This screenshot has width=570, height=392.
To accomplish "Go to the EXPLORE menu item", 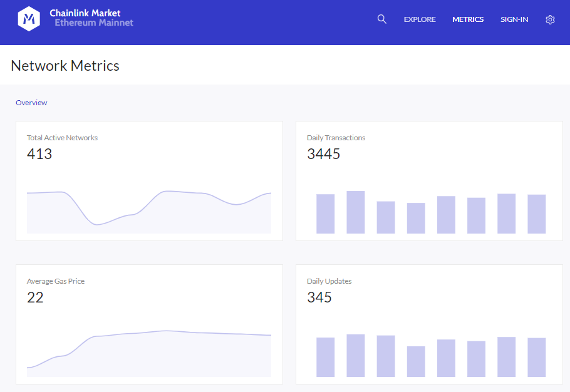I will [x=420, y=19].
